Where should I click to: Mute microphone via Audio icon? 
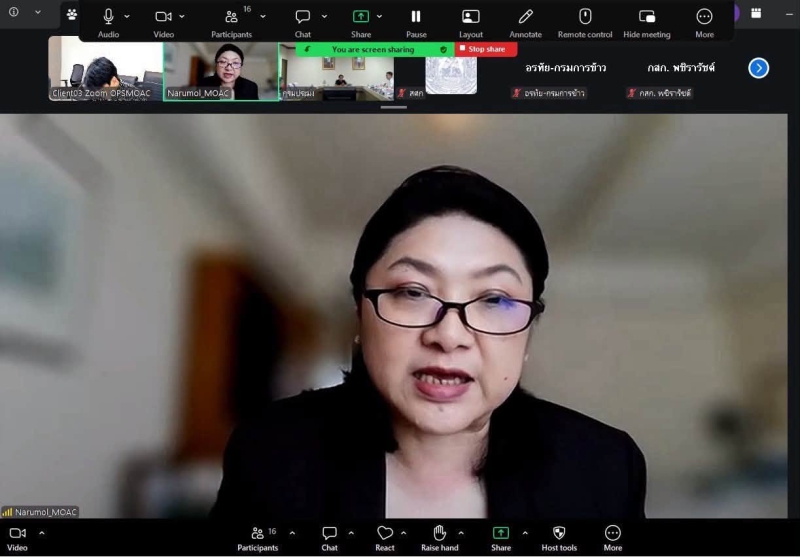108,17
